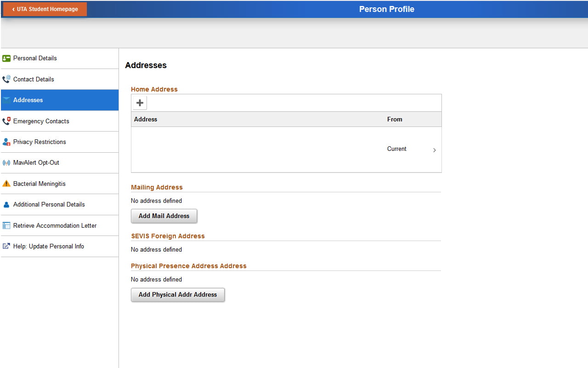Select the Privacy Restrictions person icon
The height and width of the screenshot is (368, 588).
(6, 142)
